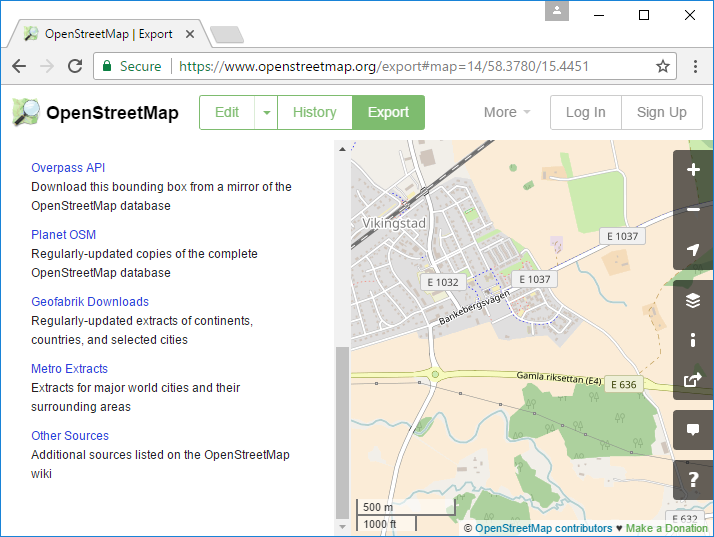This screenshot has height=537, width=714.
Task: Click the roundabout on the map
Action: tap(435, 374)
